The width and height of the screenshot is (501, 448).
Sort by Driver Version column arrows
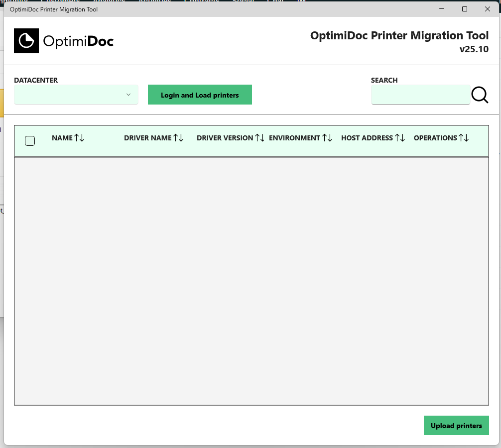pos(259,138)
